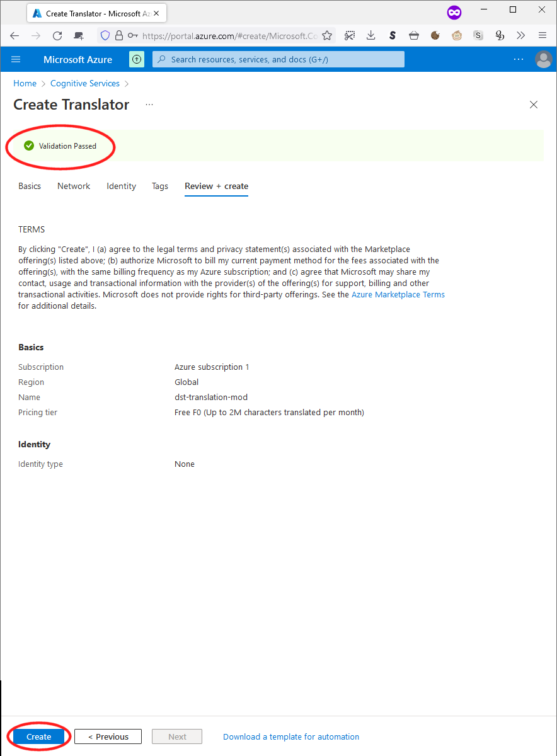Click the key icon in the address bar

coord(132,36)
